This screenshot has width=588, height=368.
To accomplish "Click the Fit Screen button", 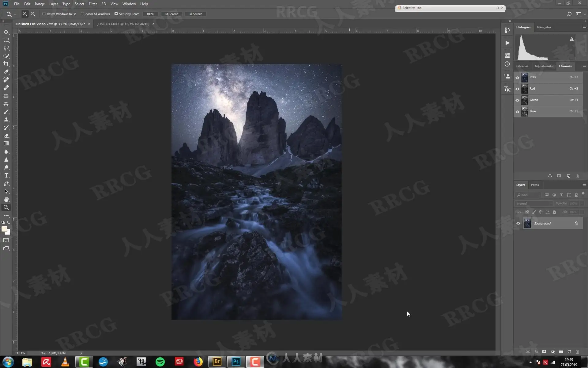I will tap(171, 14).
